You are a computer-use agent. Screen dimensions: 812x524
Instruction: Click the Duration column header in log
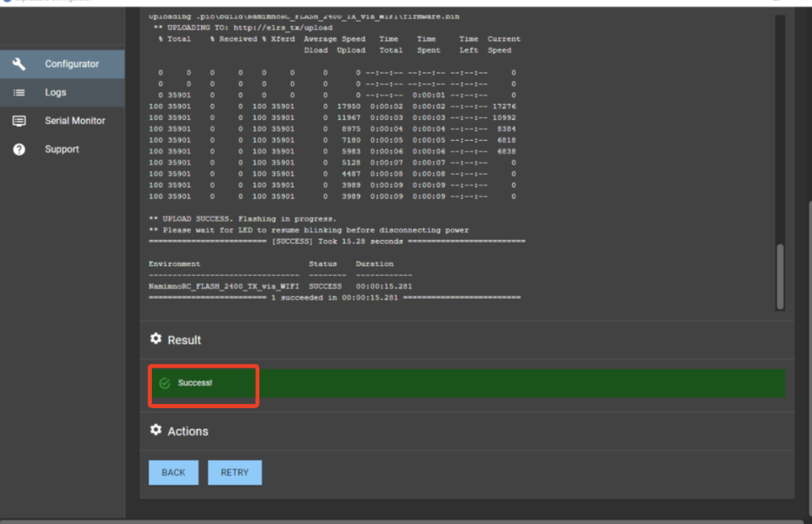(374, 264)
